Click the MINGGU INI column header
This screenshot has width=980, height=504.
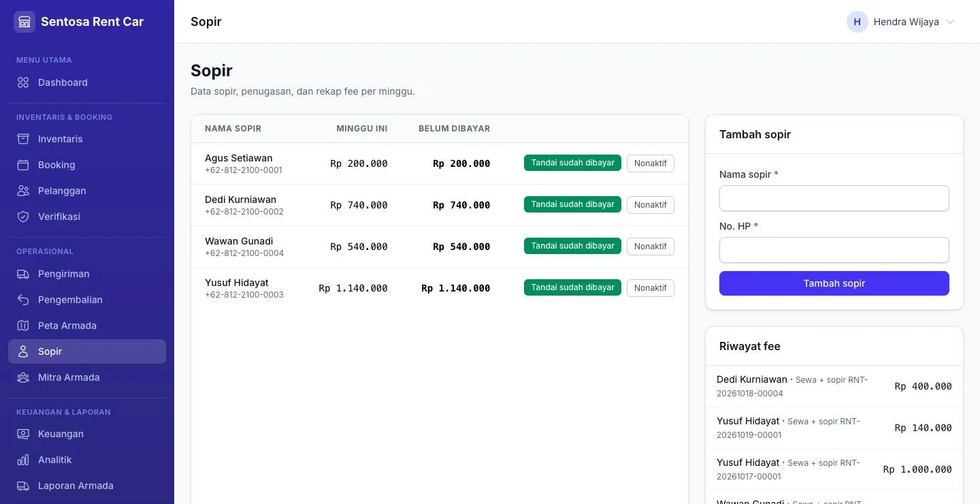click(x=362, y=129)
